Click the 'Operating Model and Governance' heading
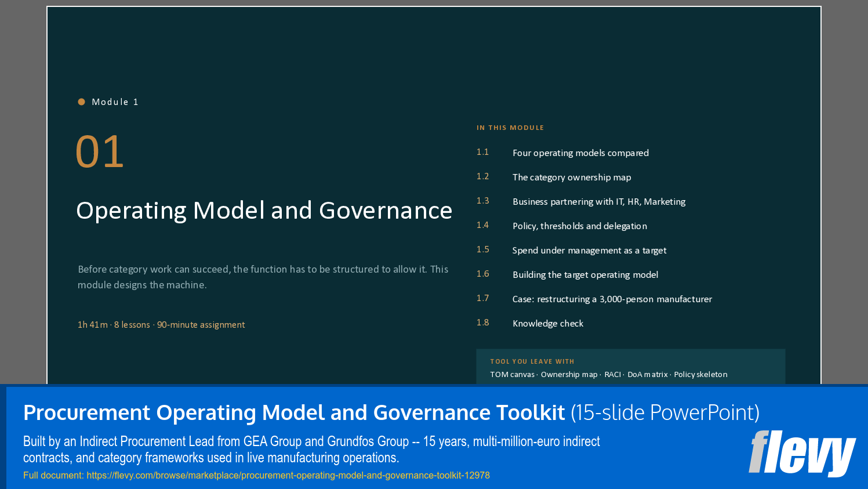The width and height of the screenshot is (868, 489). (x=264, y=210)
